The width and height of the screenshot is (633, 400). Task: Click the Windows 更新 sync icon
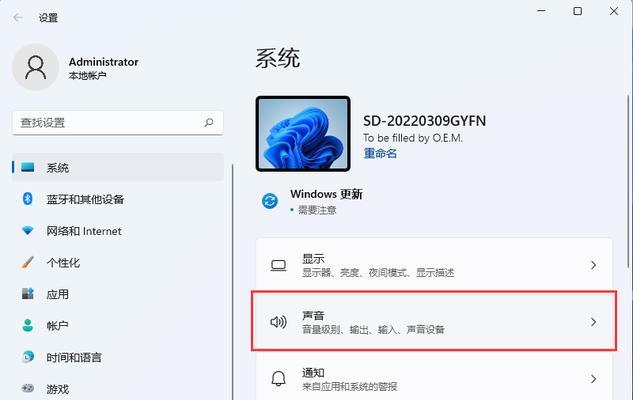(270, 201)
